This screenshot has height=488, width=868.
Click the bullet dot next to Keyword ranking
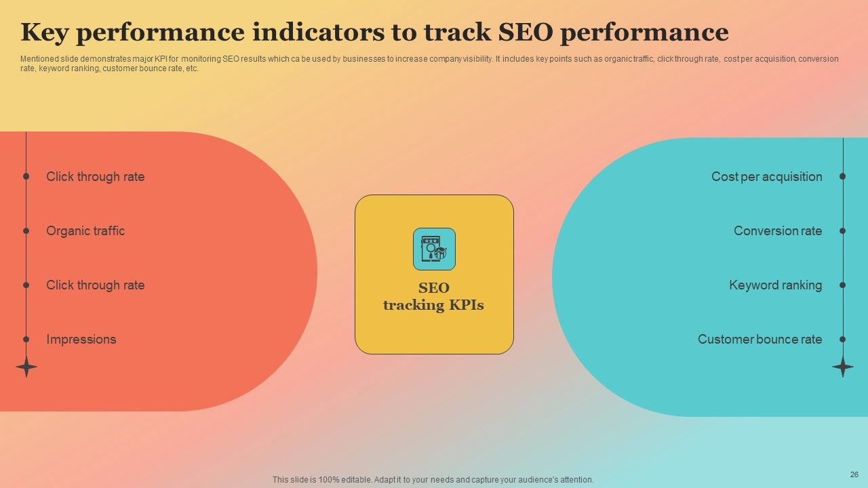(x=843, y=285)
